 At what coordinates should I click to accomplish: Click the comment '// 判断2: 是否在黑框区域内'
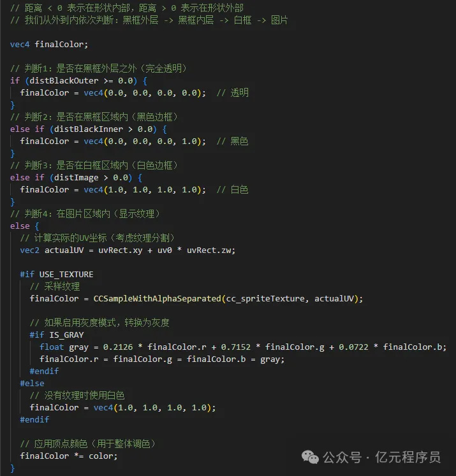(x=94, y=117)
